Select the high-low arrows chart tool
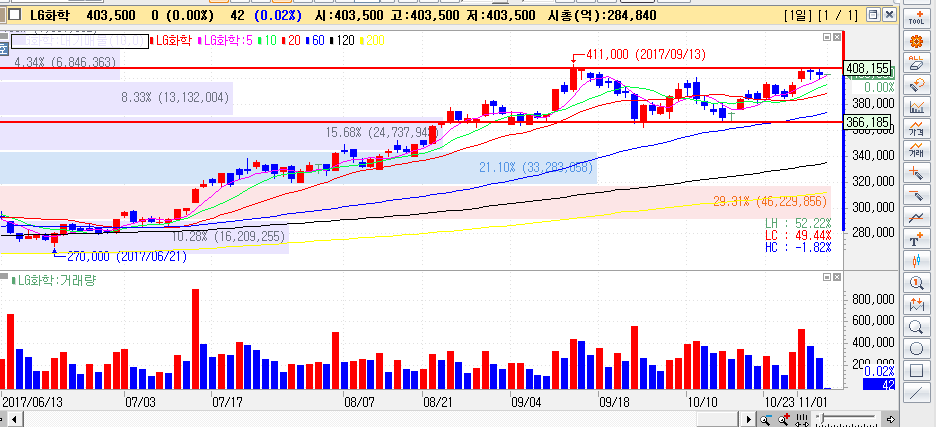The height and width of the screenshot is (427, 936). [x=916, y=304]
